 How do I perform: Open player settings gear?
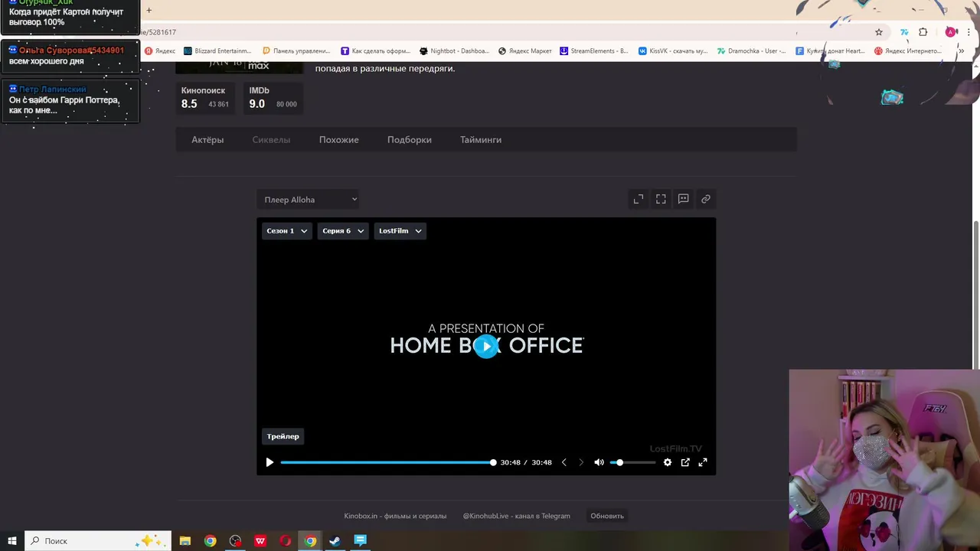[668, 462]
